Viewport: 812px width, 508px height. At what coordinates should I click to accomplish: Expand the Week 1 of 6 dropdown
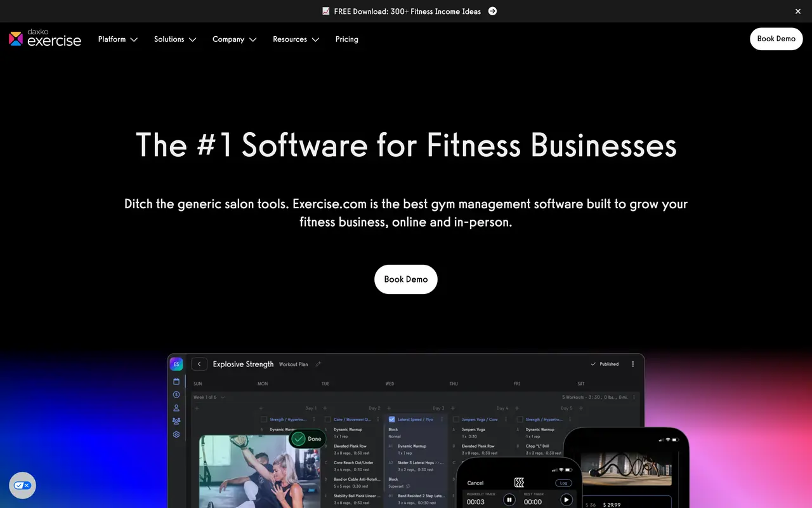209,398
